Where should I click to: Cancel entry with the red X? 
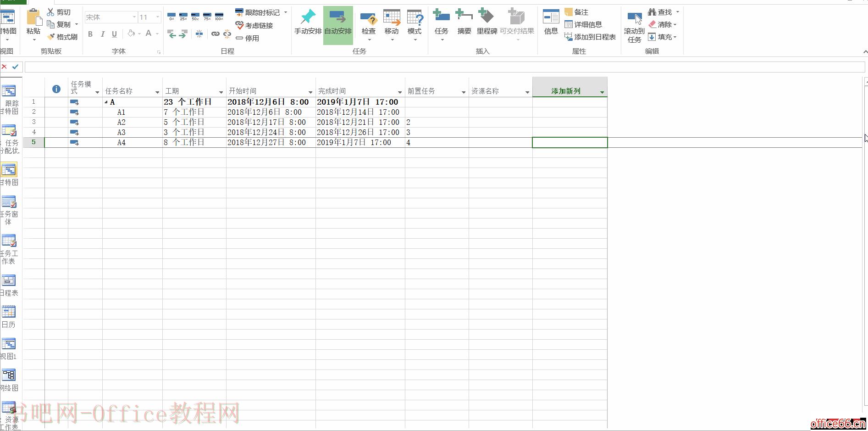pyautogui.click(x=4, y=67)
